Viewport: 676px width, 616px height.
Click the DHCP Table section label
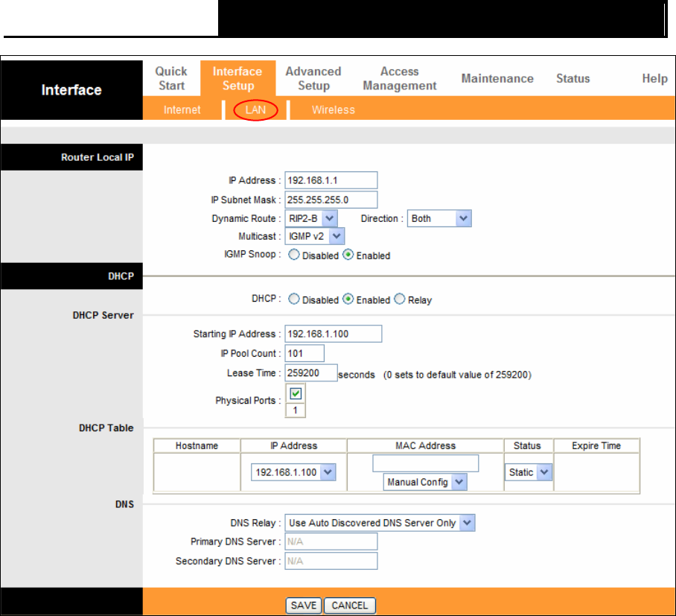pos(106,428)
